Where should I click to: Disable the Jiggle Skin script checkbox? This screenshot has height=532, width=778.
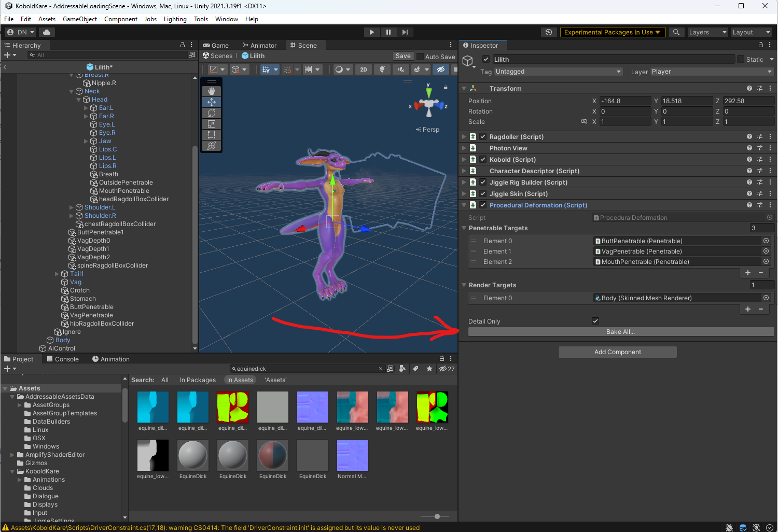click(x=483, y=194)
